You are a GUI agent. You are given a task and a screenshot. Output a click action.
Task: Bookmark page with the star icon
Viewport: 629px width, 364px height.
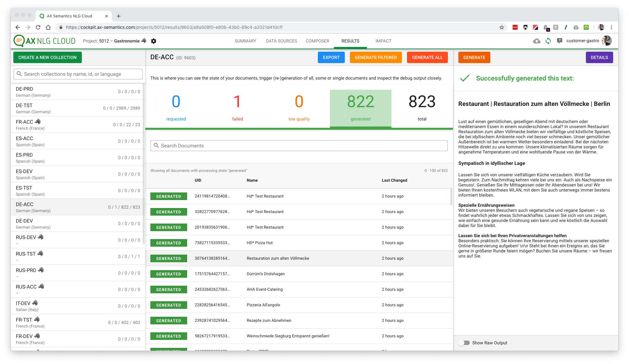502,27
